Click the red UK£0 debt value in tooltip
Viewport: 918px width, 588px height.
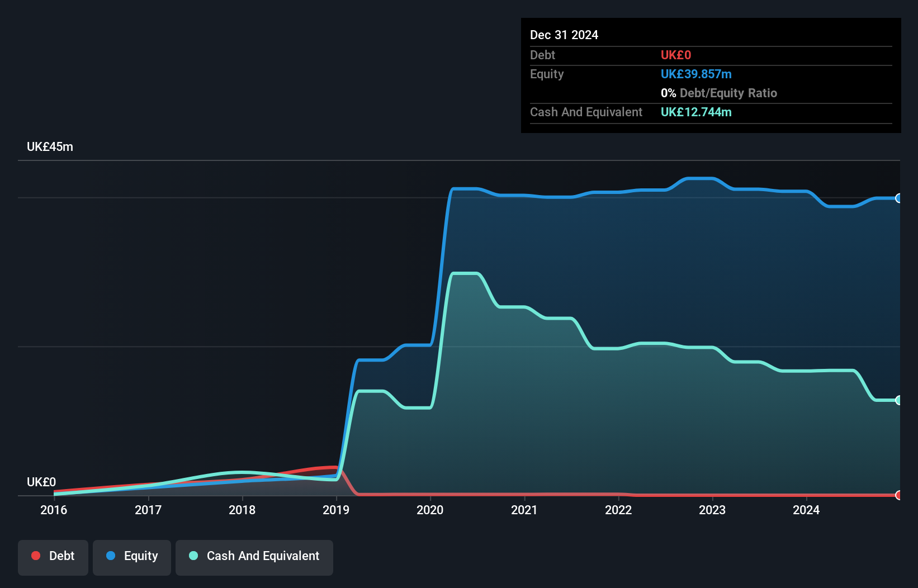coord(676,55)
